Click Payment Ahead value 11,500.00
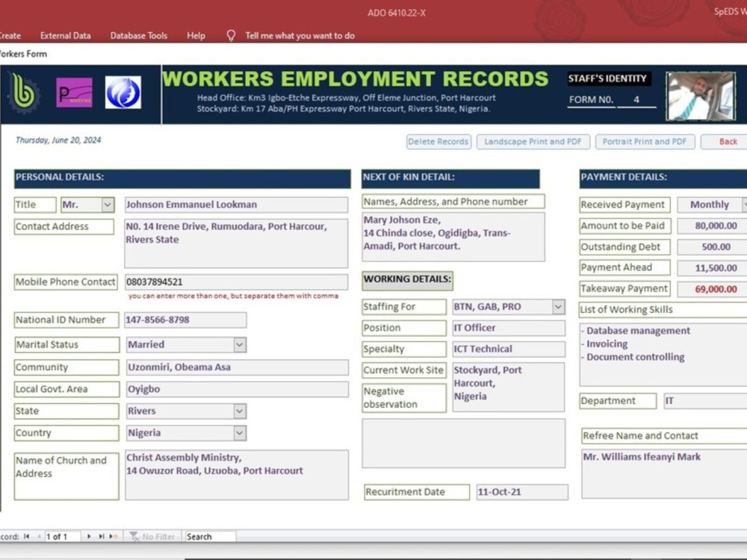Viewport: 747px width, 560px height. pos(712,267)
